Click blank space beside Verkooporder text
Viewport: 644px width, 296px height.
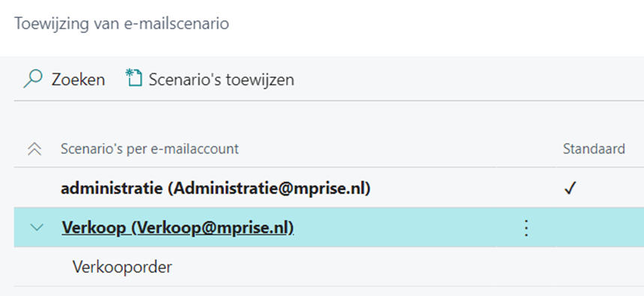329,268
